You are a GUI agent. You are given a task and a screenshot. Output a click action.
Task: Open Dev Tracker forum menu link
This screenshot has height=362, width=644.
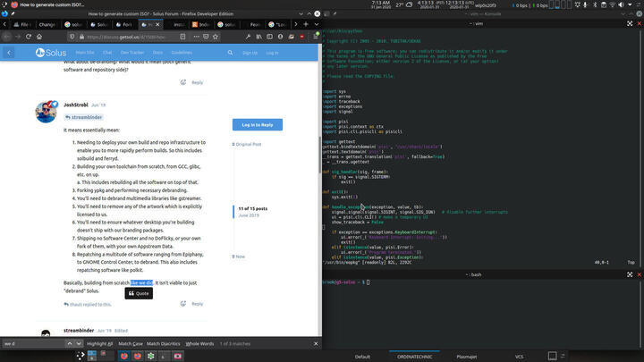[x=132, y=53]
